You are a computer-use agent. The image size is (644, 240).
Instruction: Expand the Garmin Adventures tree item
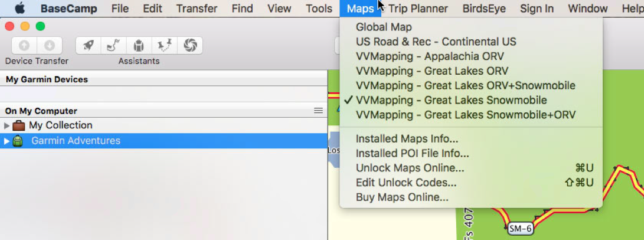[x=7, y=141]
